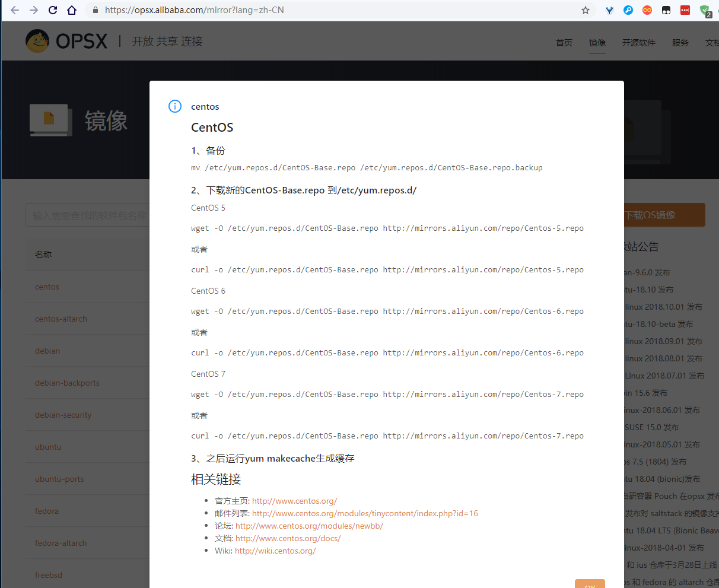Open the red dots extension icon

(685, 10)
